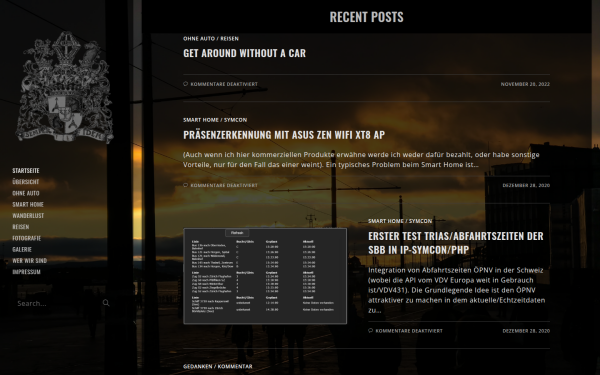The height and width of the screenshot is (375, 600).
Task: Click the comment bubble icon under Get Around post
Action: click(186, 84)
